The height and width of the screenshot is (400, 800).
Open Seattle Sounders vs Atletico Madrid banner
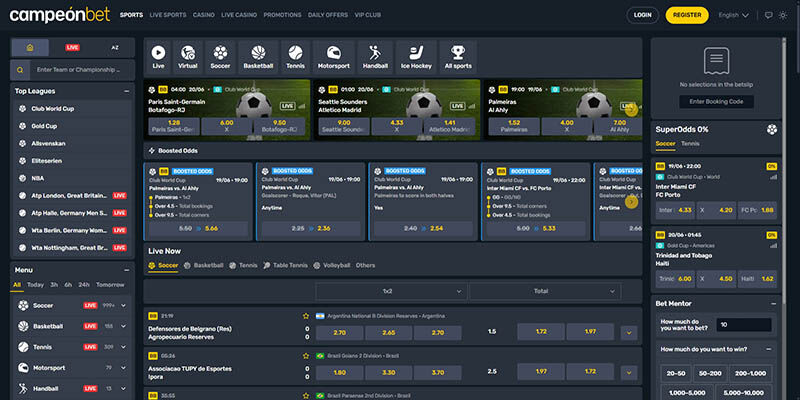(396, 110)
